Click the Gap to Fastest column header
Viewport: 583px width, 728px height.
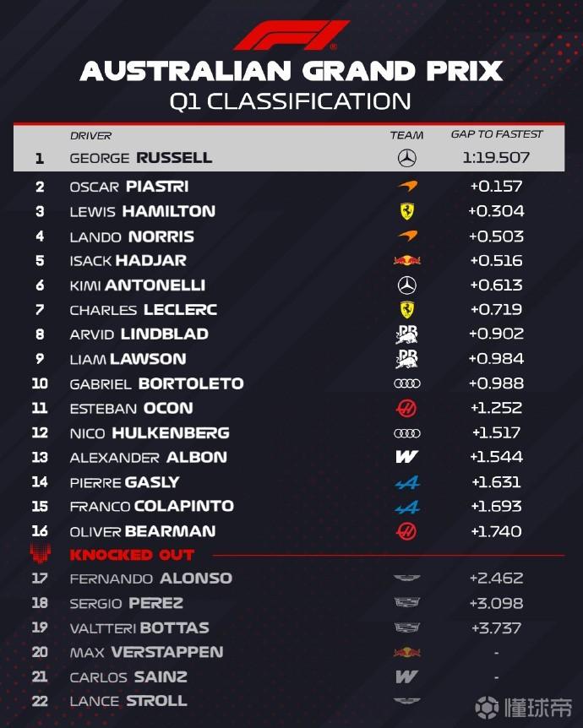[497, 134]
